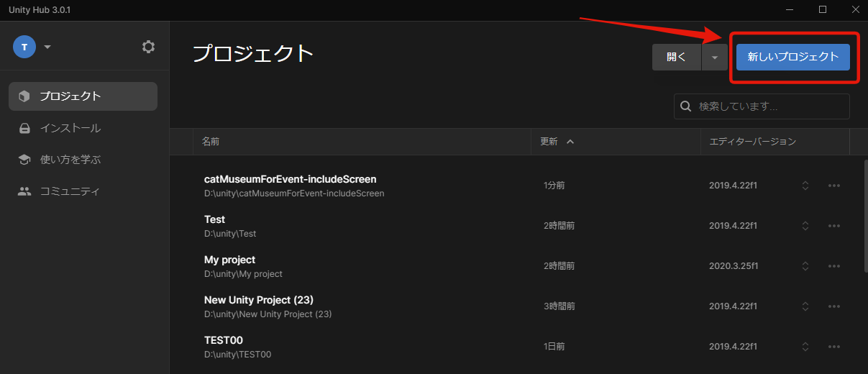The width and height of the screenshot is (868, 374).
Task: Change editor version for TEST00
Action: (x=805, y=347)
